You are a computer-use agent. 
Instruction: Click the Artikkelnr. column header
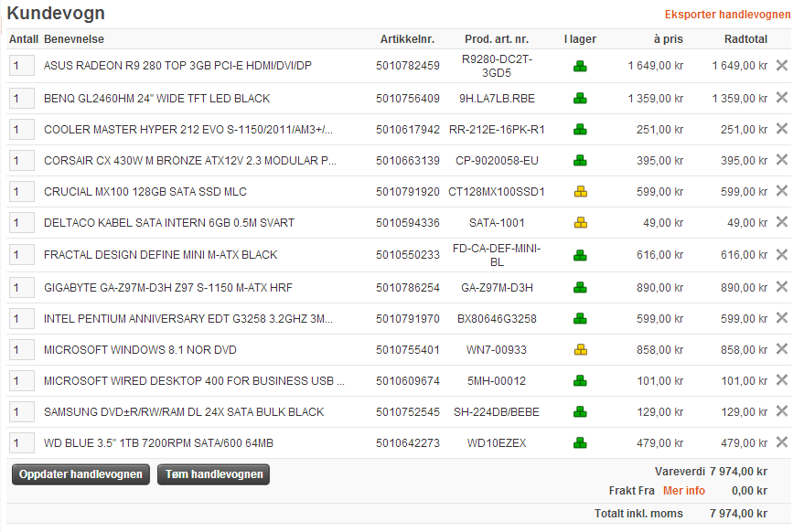[x=407, y=39]
